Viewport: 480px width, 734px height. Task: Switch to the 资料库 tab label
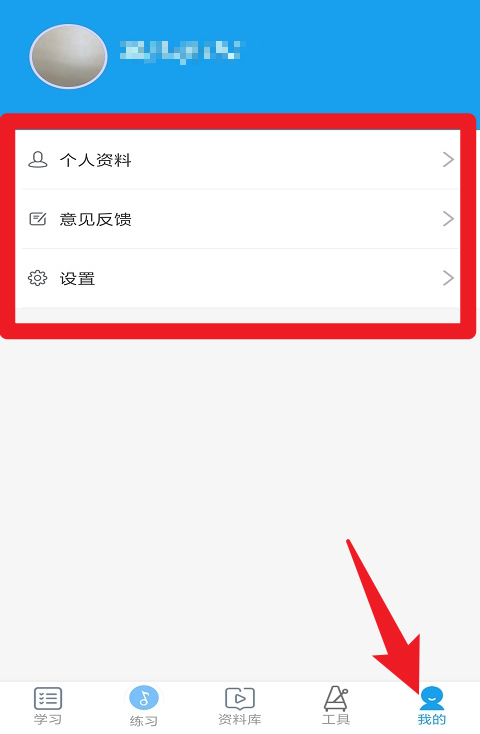[x=240, y=719]
